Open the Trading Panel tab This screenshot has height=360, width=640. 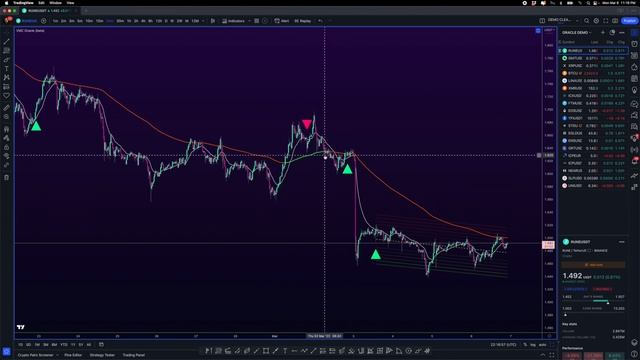[x=133, y=355]
